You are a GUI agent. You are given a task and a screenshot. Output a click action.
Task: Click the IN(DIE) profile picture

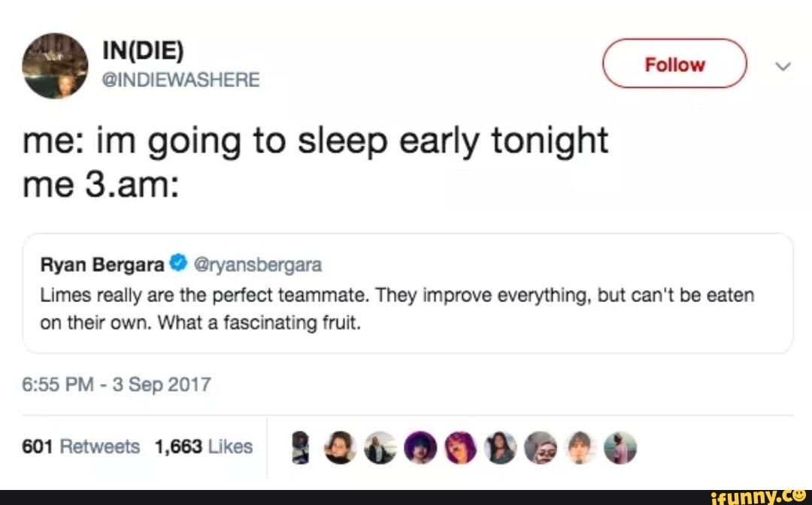55,65
